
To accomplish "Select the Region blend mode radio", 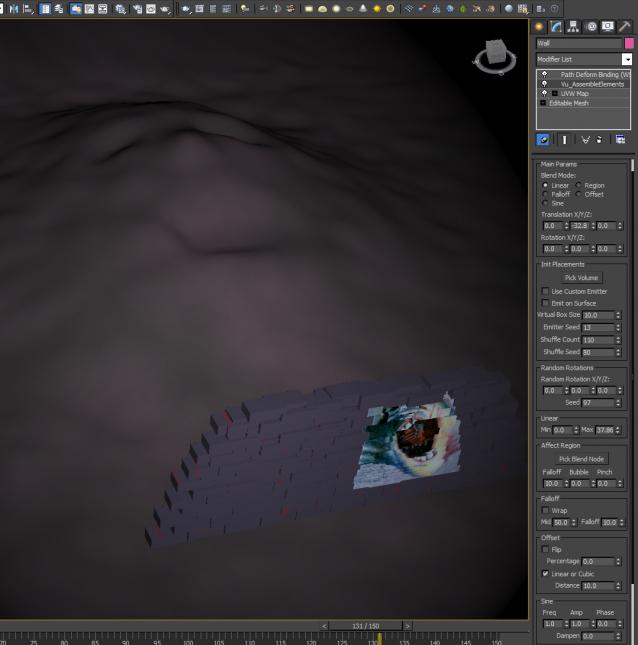I will click(577, 185).
